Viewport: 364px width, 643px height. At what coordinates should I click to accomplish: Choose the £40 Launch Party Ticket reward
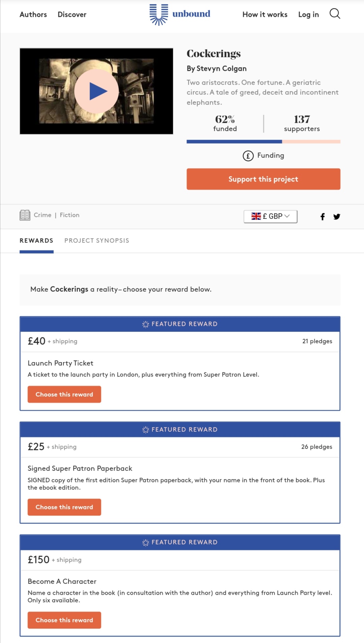click(x=64, y=394)
